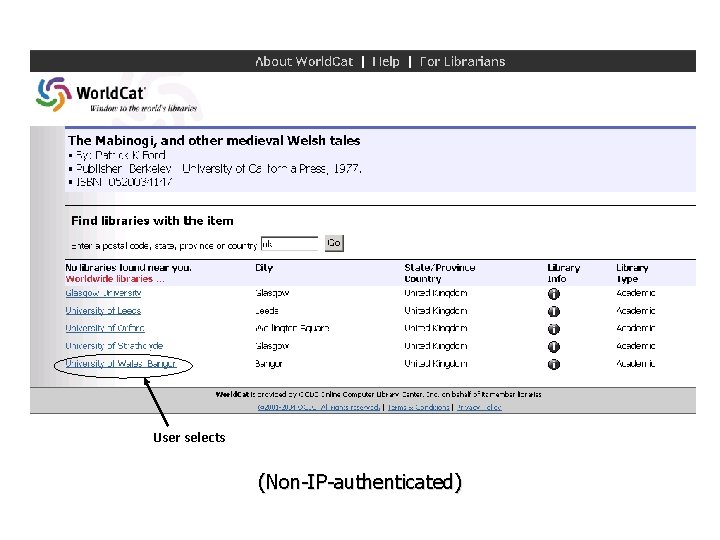Show library info for University of Oxford

pos(554,329)
